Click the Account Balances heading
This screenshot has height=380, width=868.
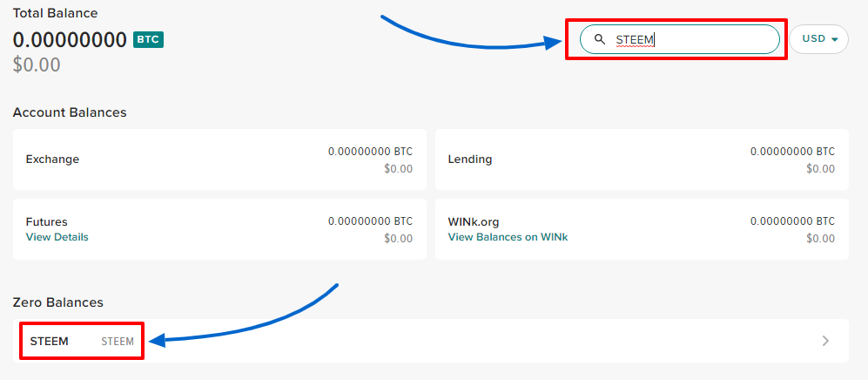point(70,112)
